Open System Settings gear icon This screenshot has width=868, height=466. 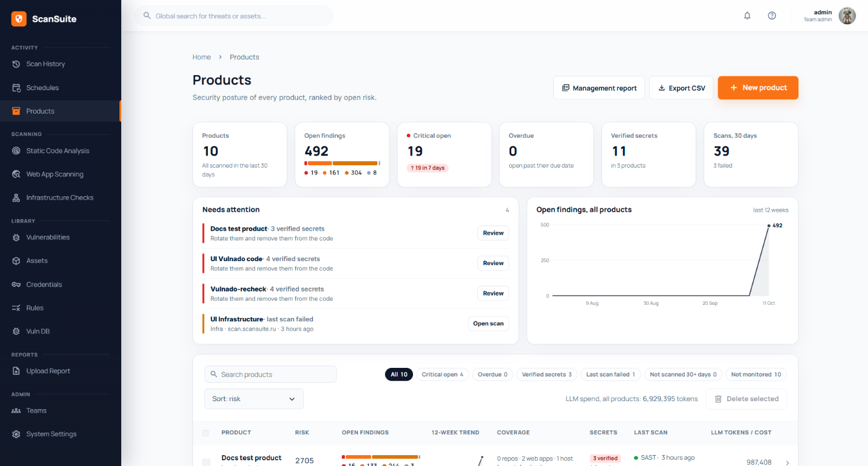point(16,434)
